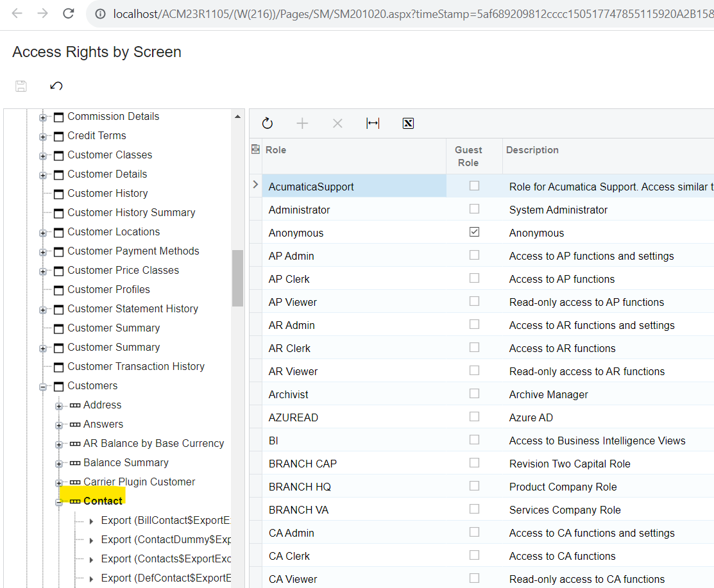The height and width of the screenshot is (588, 714).
Task: Select the AZUREAD role cell
Action: point(354,417)
